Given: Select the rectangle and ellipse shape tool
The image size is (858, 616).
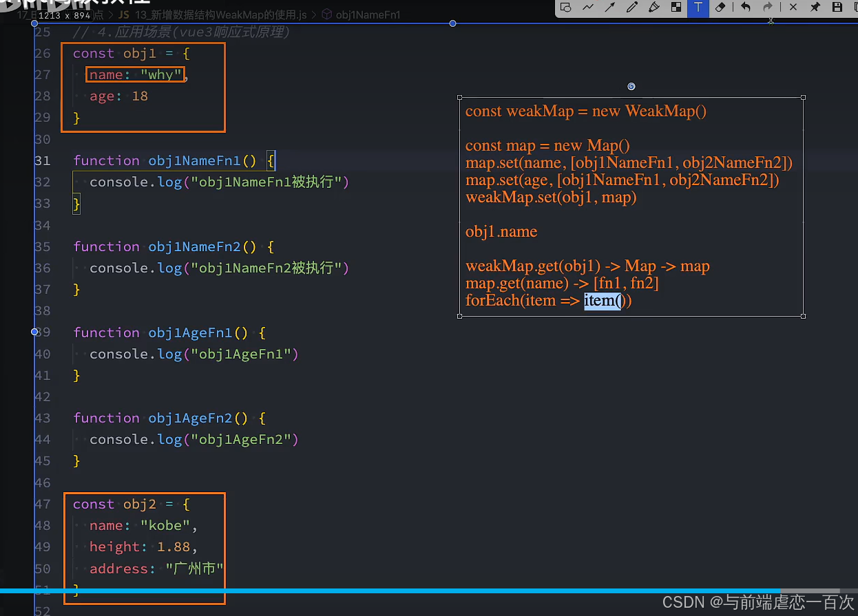Looking at the screenshot, I should (x=566, y=8).
